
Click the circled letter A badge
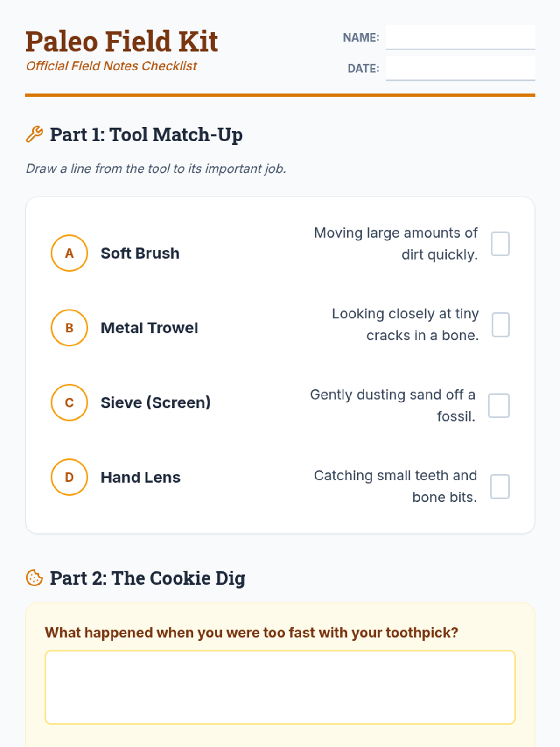click(70, 253)
